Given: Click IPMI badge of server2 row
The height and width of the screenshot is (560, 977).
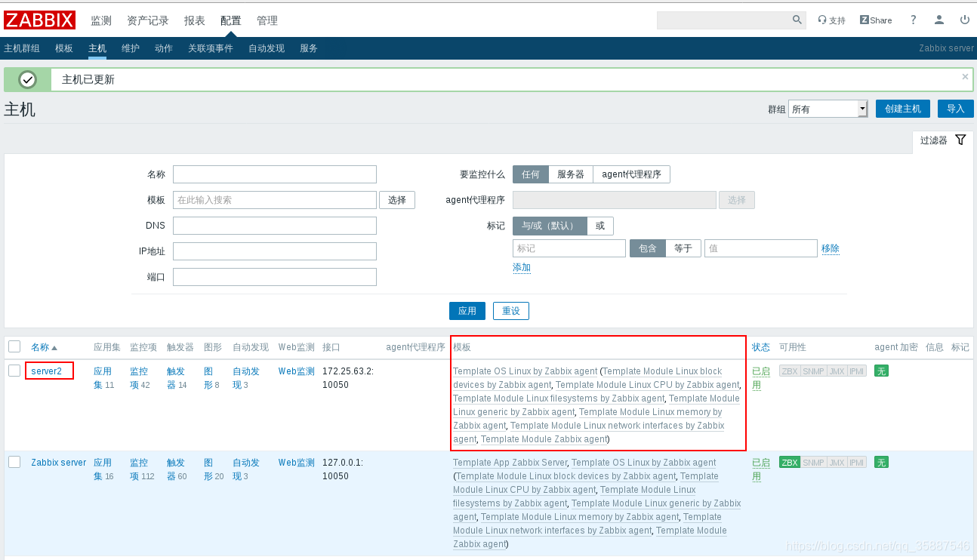Looking at the screenshot, I should click(x=856, y=371).
